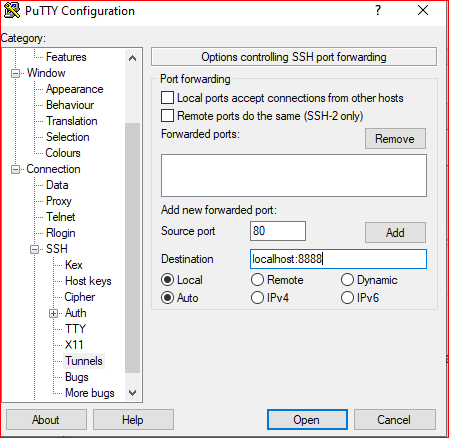
Task: Open the Cipher category
Action: 80,297
